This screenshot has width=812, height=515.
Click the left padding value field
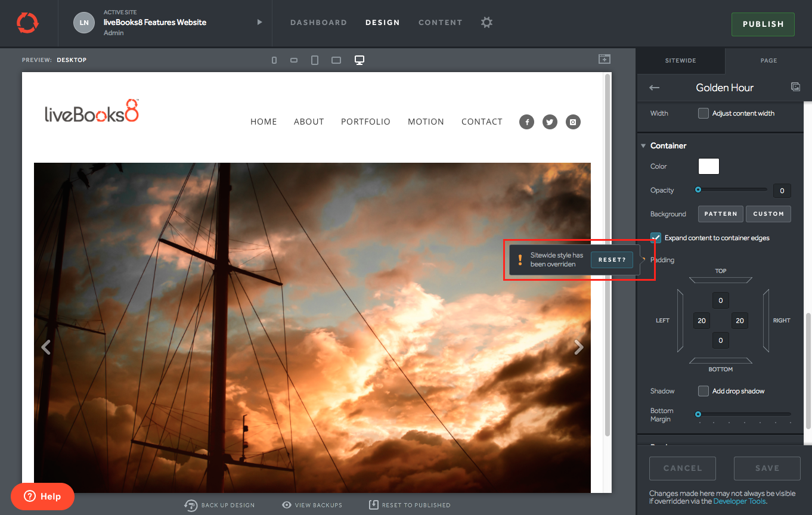(702, 321)
